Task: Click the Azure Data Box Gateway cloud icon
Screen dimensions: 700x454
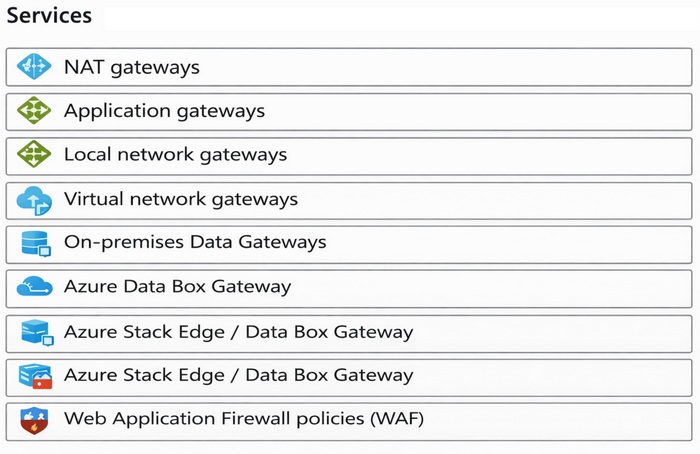Action: pos(34,286)
